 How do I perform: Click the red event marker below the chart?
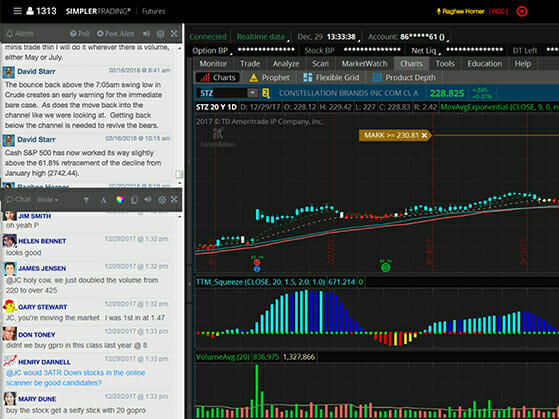[x=257, y=263]
